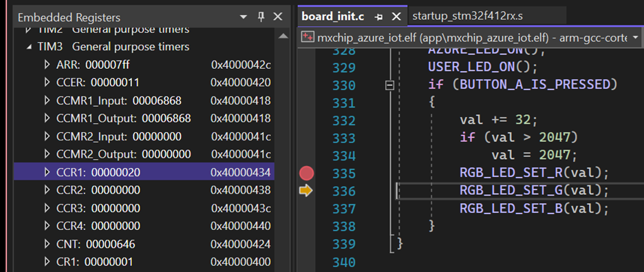Click the registers panel scroll-up arrow

click(283, 36)
